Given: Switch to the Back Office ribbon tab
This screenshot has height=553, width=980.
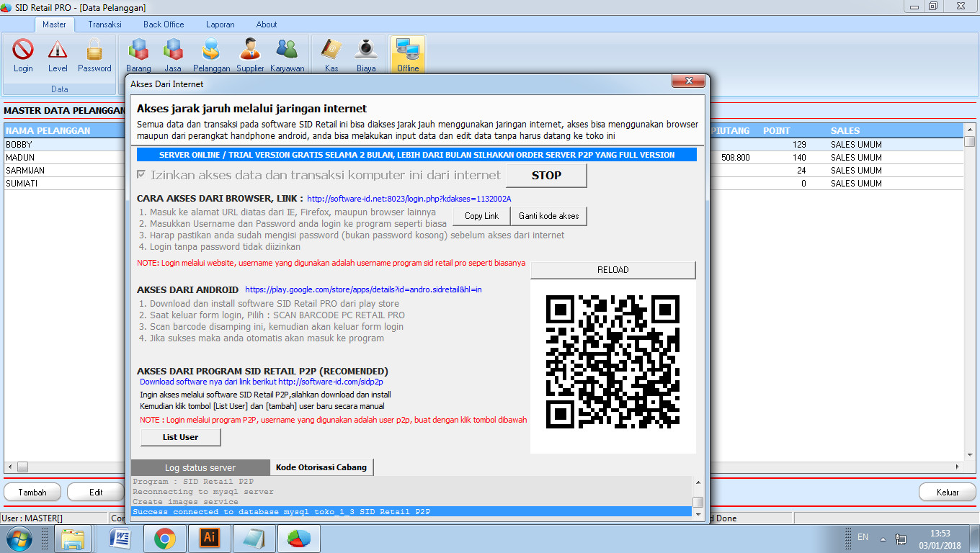Looking at the screenshot, I should [164, 24].
